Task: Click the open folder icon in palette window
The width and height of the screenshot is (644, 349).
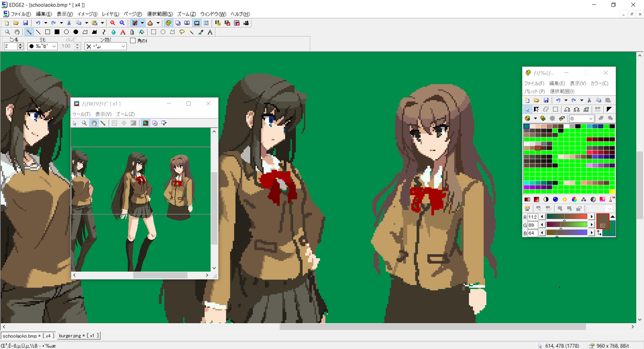Action: 537,100
